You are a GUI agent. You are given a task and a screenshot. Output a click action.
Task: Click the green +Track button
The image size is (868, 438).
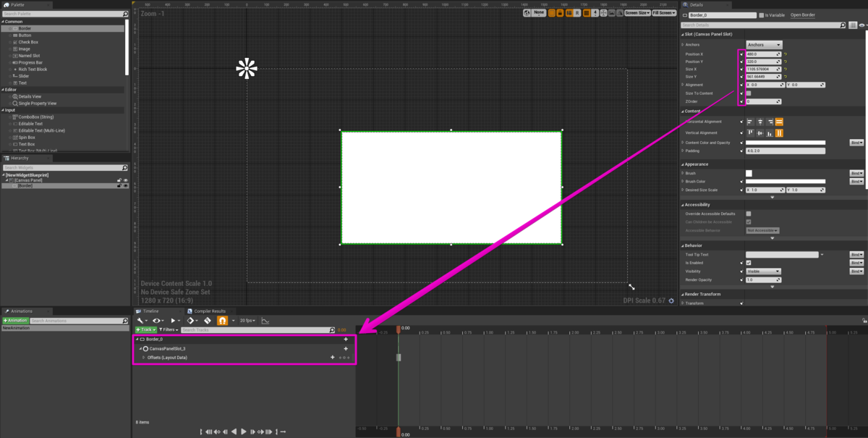146,329
